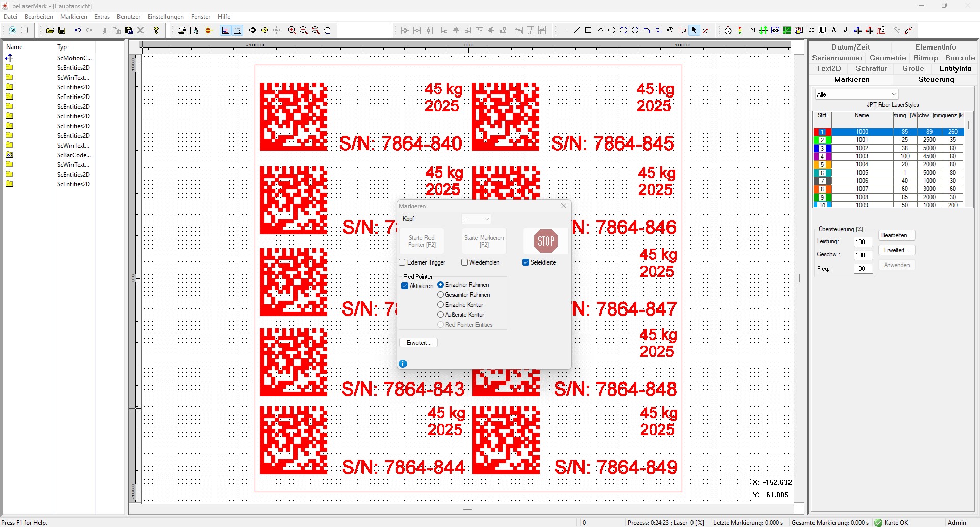The width and height of the screenshot is (980, 527).
Task: Click the red STOP marking button
Action: click(545, 241)
